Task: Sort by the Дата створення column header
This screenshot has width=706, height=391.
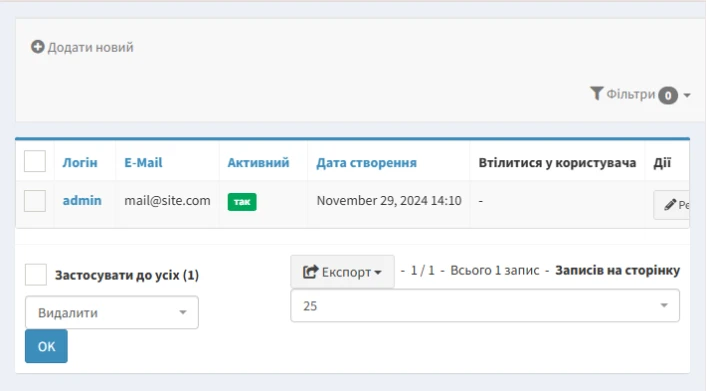Action: tap(367, 163)
